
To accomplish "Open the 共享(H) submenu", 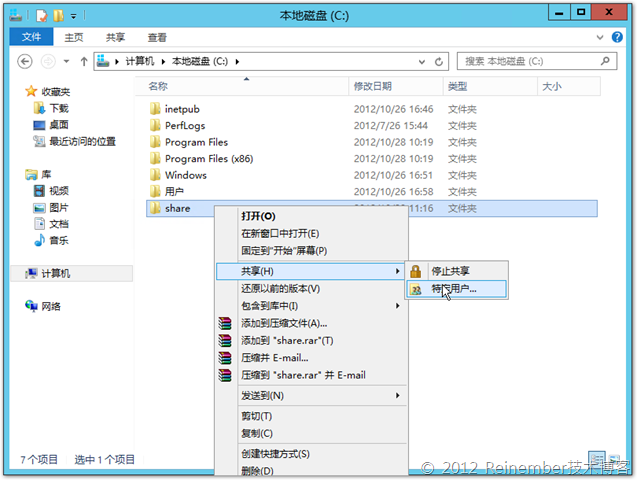I will pos(310,271).
